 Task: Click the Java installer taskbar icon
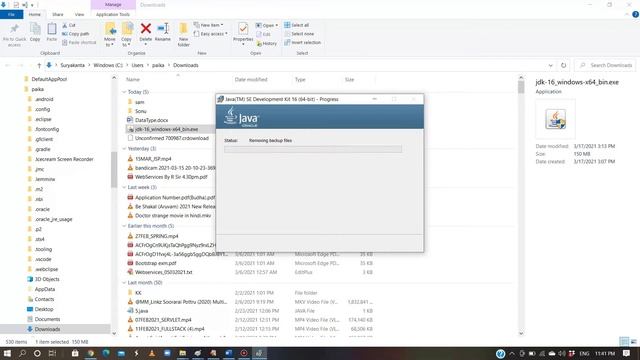[259, 353]
